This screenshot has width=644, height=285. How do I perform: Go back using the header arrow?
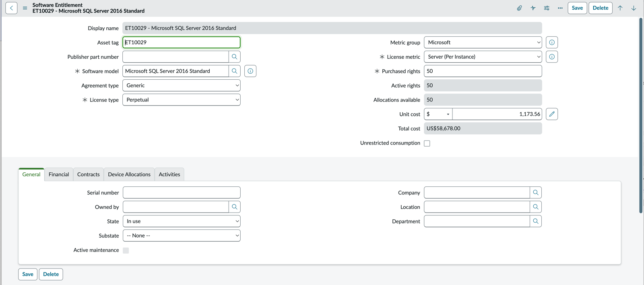tap(11, 8)
